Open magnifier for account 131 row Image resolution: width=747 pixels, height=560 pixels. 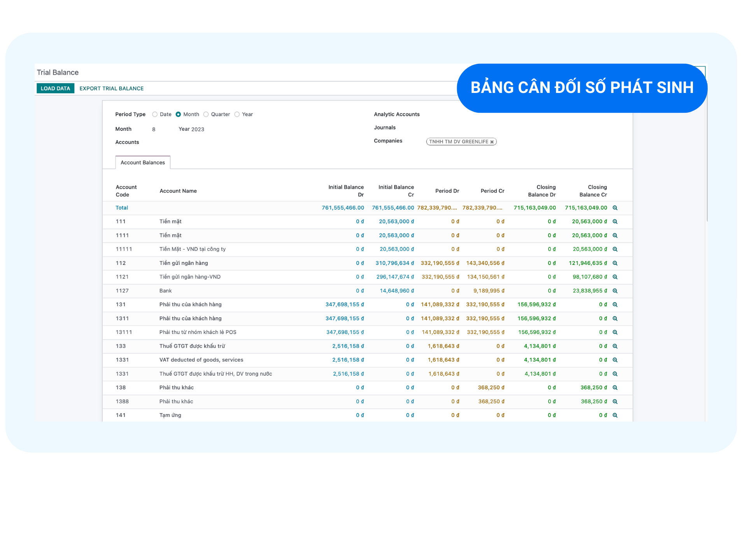(615, 305)
